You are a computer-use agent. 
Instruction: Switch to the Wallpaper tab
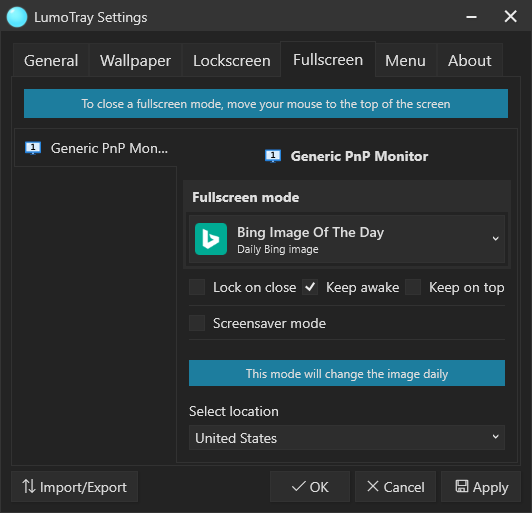click(135, 60)
